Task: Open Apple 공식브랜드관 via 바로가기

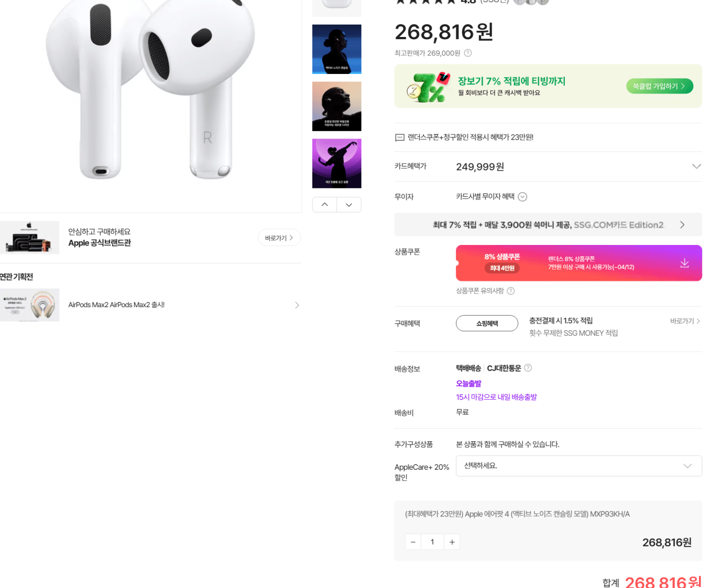Action: coord(279,237)
